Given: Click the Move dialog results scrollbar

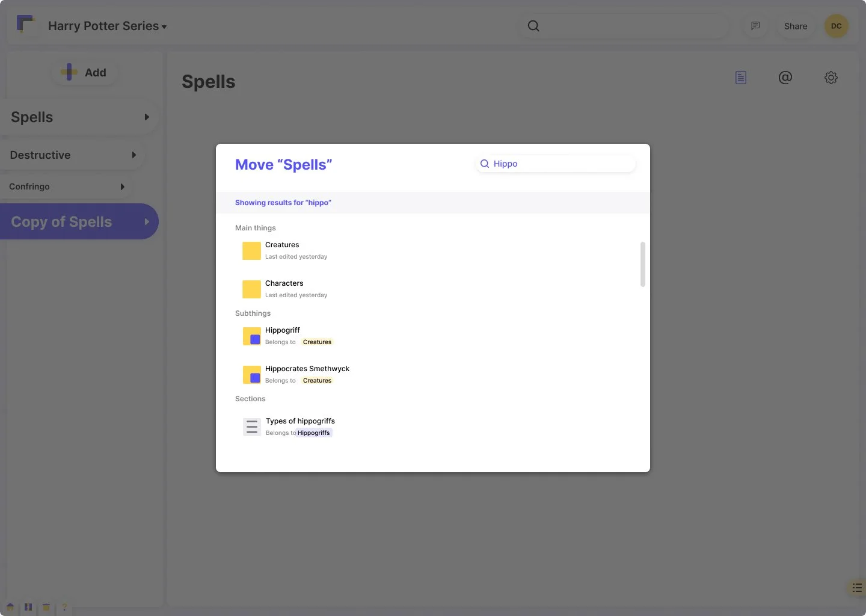Looking at the screenshot, I should (643, 265).
